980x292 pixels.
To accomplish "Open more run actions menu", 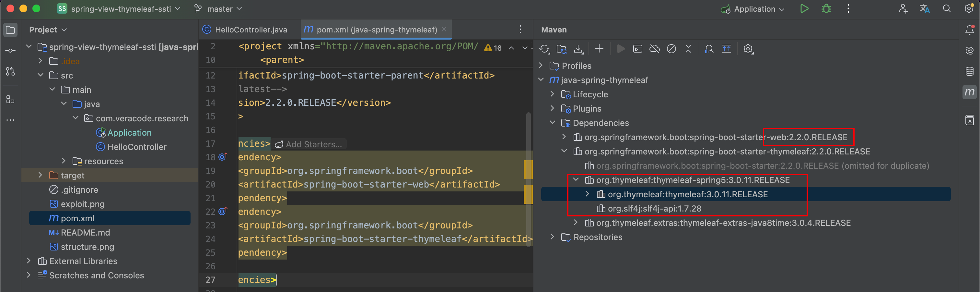I will pyautogui.click(x=848, y=9).
